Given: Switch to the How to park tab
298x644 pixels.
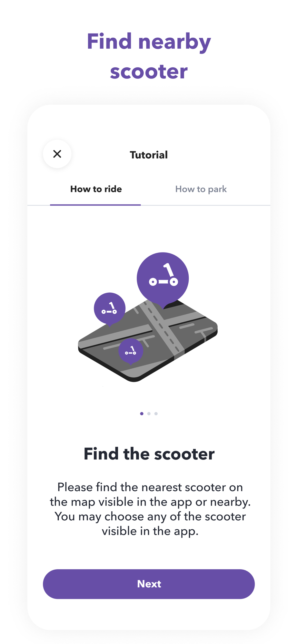Looking at the screenshot, I should [201, 189].
